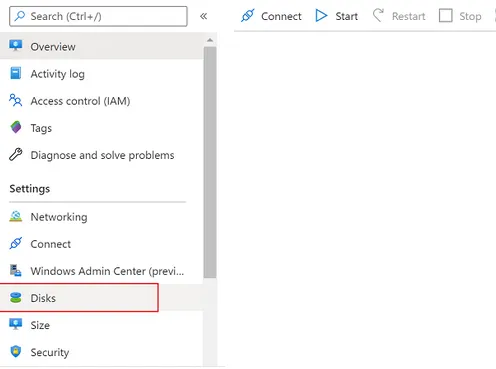Viewport: 496px width, 369px height.
Task: Open the Security settings page
Action: [101, 352]
